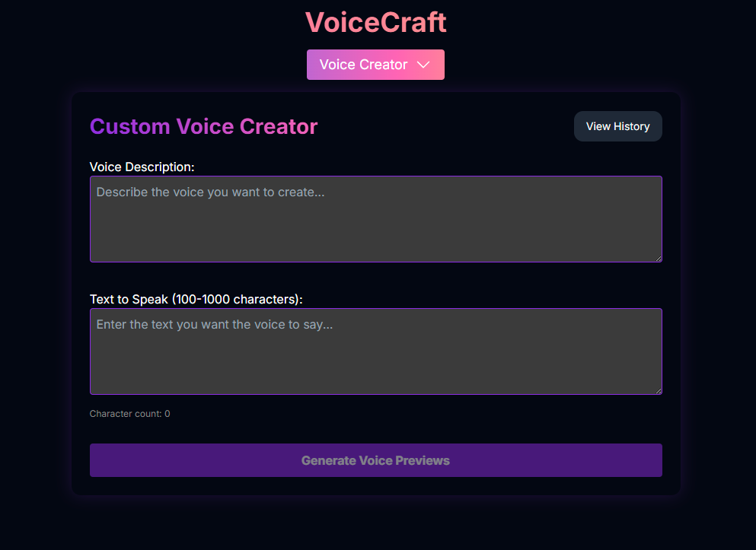Grab the Voice Description resize handle
The image size is (756, 550).
[658, 259]
